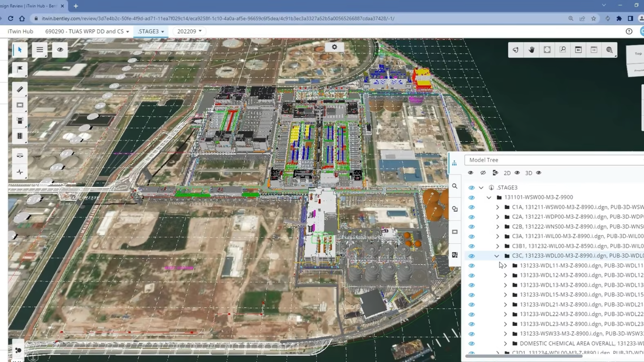644x362 pixels.
Task: Click the Fit View tool
Action: pyautogui.click(x=547, y=50)
